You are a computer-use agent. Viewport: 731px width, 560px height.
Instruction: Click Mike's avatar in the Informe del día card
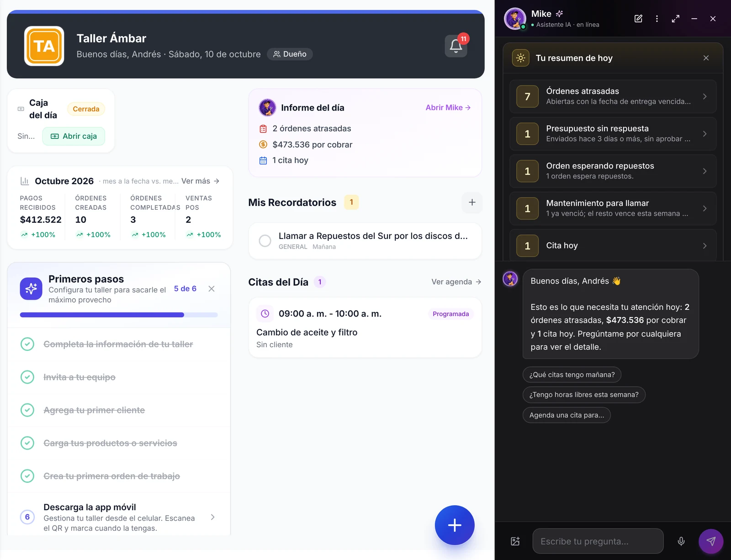[267, 108]
